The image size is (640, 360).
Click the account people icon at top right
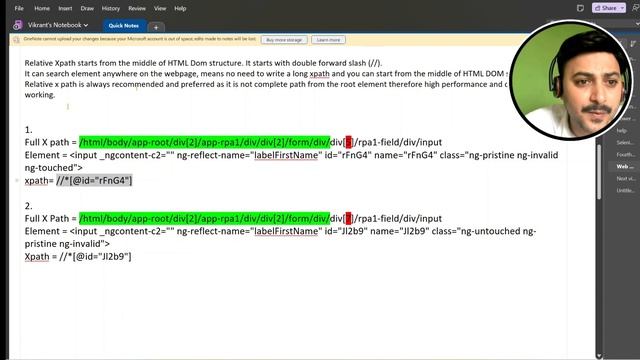tap(636, 8)
